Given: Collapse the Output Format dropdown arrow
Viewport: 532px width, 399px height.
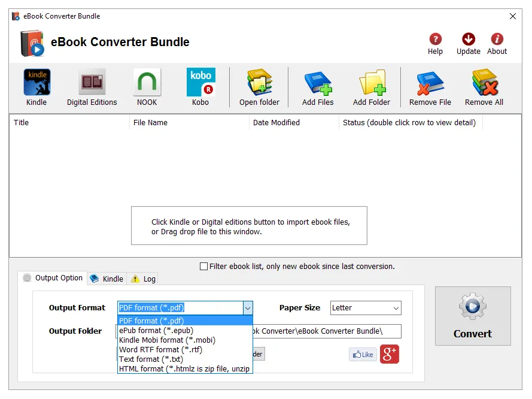Looking at the screenshot, I should point(248,308).
